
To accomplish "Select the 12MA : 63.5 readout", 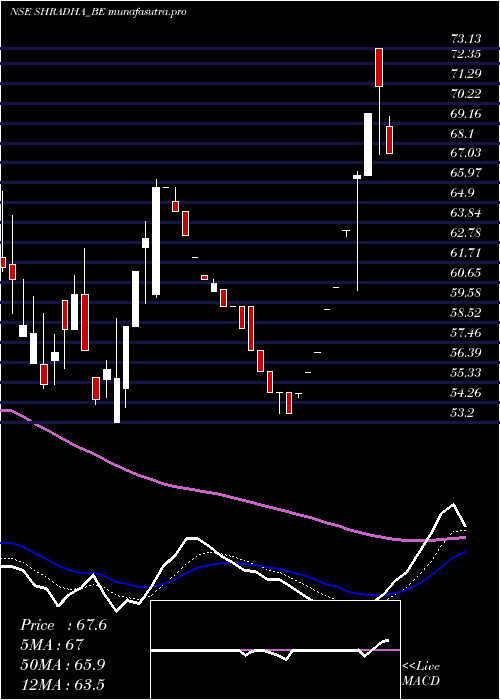I will point(62,684).
